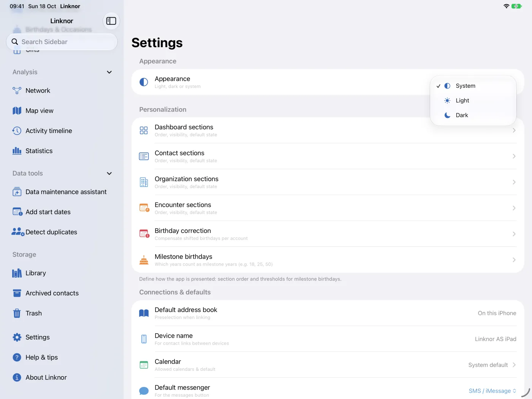Open the Map view icon
This screenshot has height=399, width=532.
coord(17,111)
